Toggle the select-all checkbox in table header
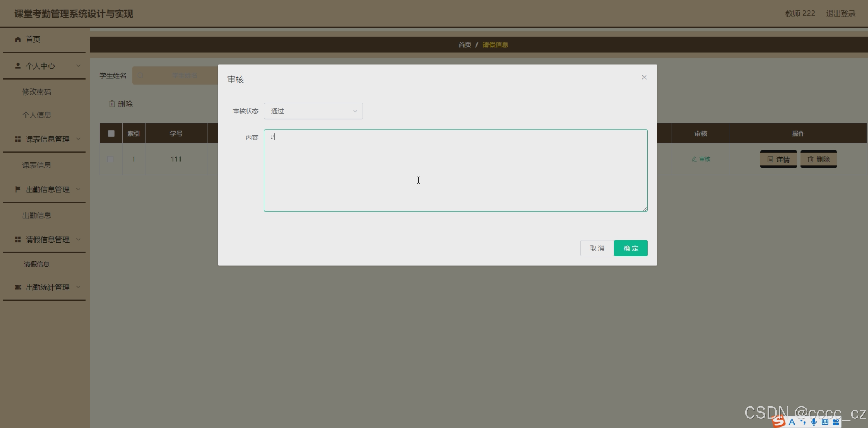 coord(111,133)
